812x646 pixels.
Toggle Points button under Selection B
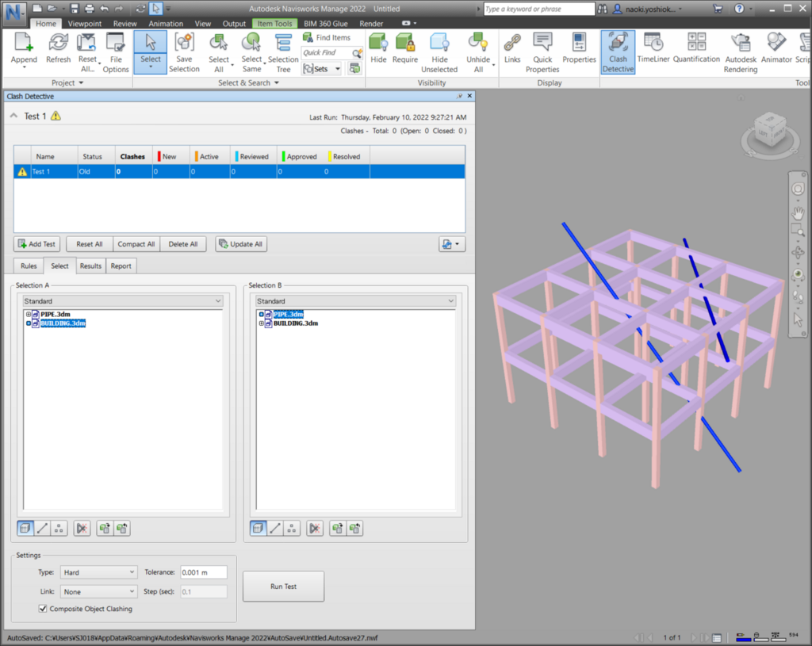[x=292, y=529]
